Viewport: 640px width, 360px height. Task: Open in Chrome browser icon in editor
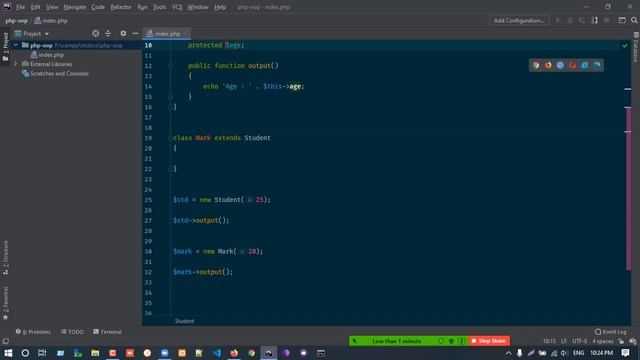click(536, 65)
